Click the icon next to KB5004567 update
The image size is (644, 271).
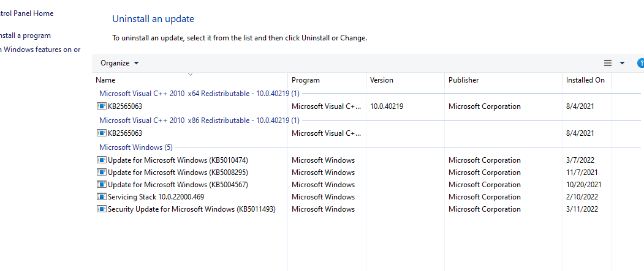[x=102, y=185]
